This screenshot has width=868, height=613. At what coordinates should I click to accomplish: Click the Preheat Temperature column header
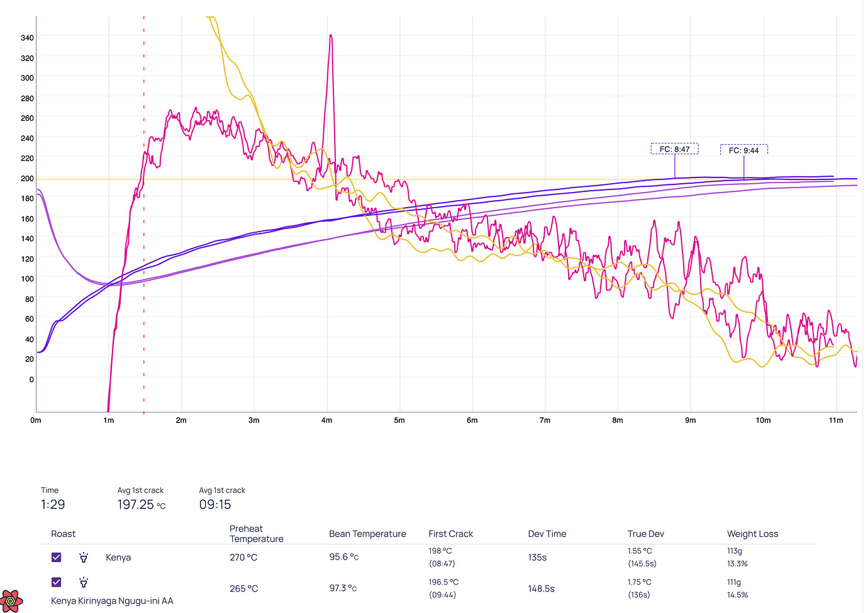[x=257, y=534]
